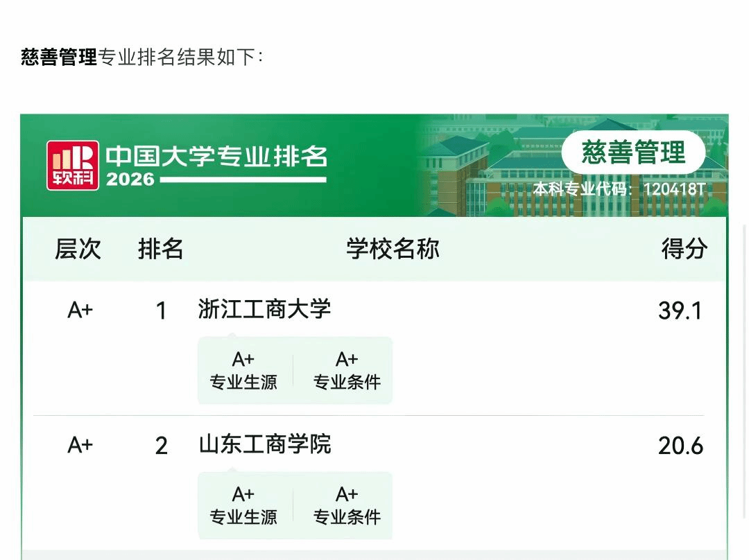Open 浙江工商大学 school name link

(264, 309)
